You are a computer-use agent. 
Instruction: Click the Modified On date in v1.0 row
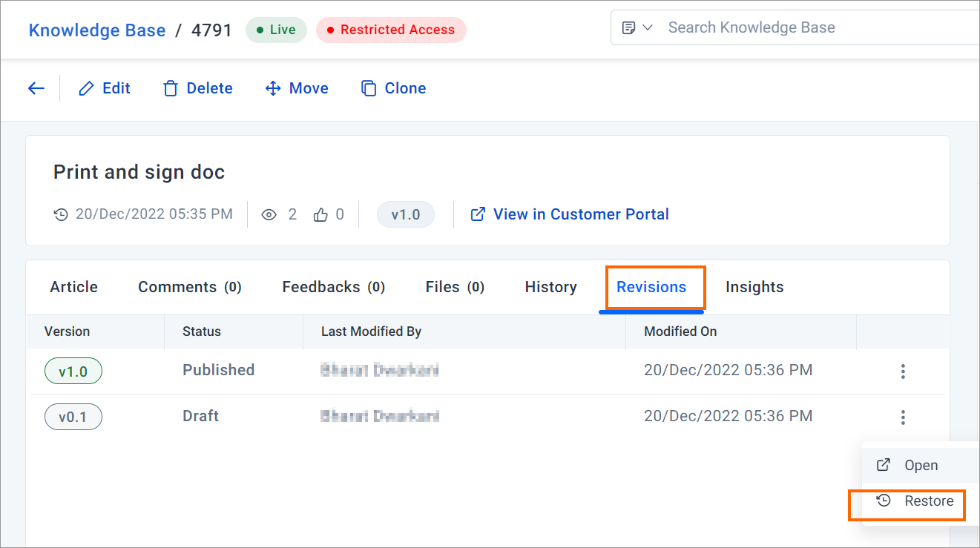(x=729, y=370)
